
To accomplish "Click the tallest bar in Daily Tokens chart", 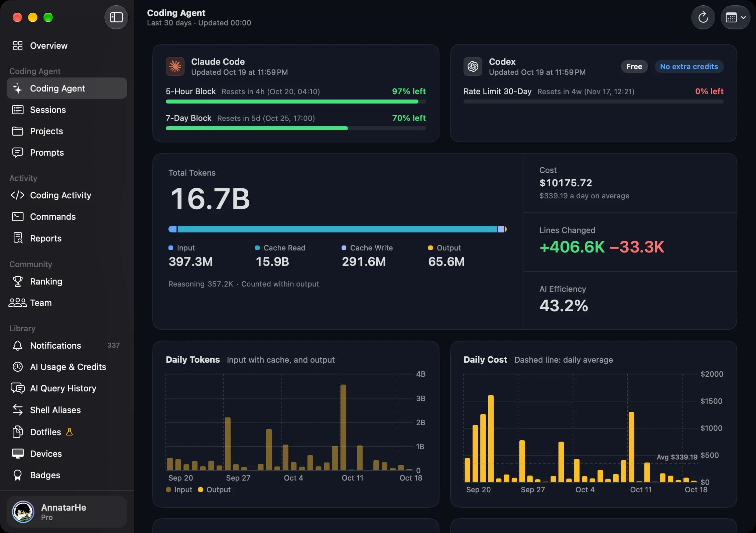I will [x=343, y=427].
